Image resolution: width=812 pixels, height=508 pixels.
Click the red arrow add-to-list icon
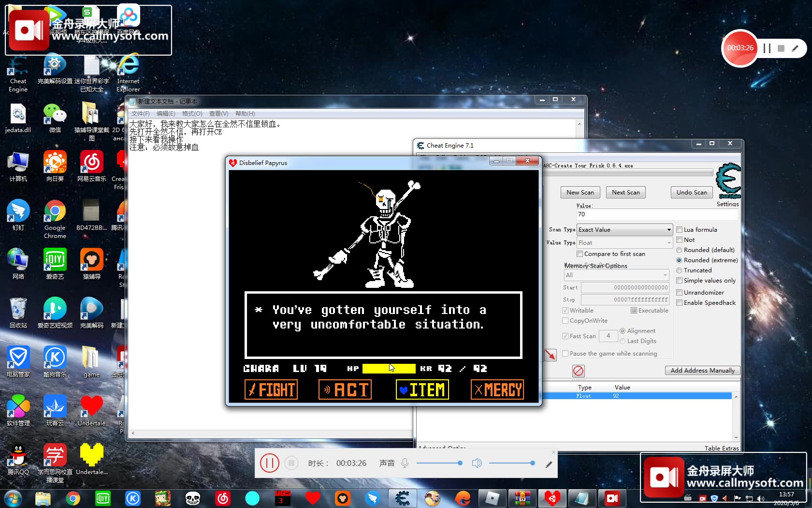(x=550, y=355)
